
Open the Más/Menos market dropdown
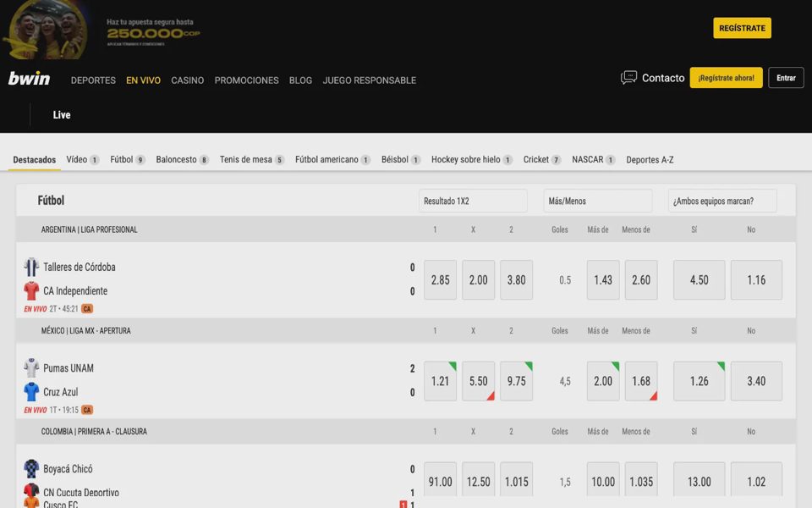(x=598, y=202)
